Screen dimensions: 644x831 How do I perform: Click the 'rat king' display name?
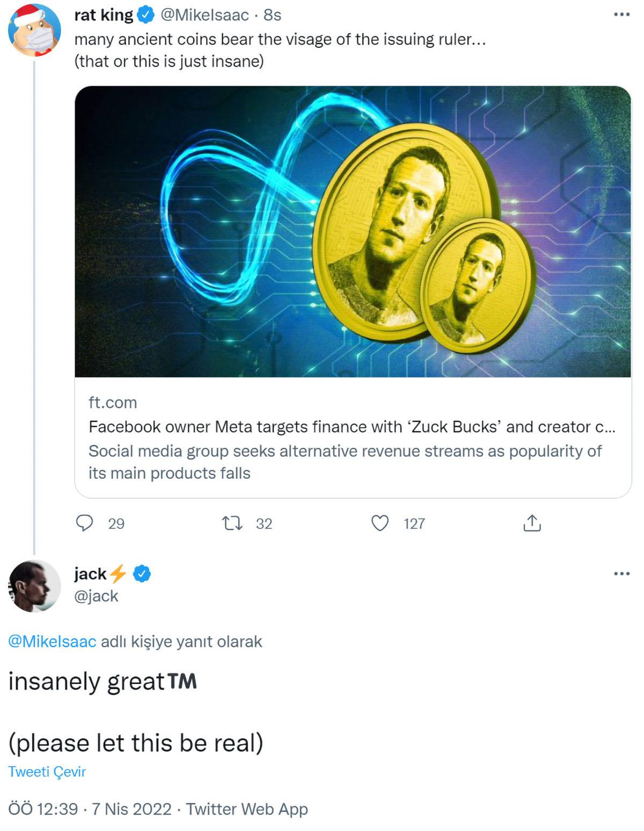(104, 15)
